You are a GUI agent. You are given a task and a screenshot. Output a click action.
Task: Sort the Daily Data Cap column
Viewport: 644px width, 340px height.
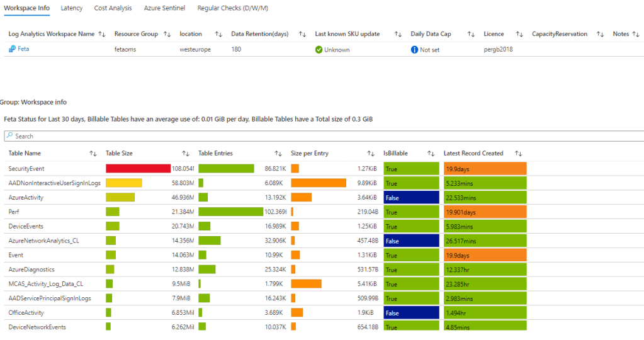[x=471, y=34]
